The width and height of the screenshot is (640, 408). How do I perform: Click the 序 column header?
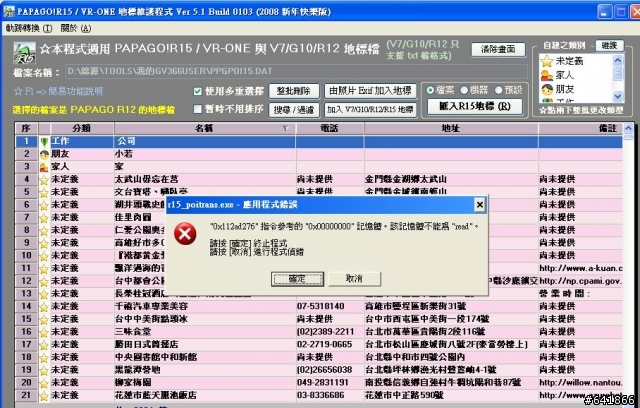[x=27, y=128]
